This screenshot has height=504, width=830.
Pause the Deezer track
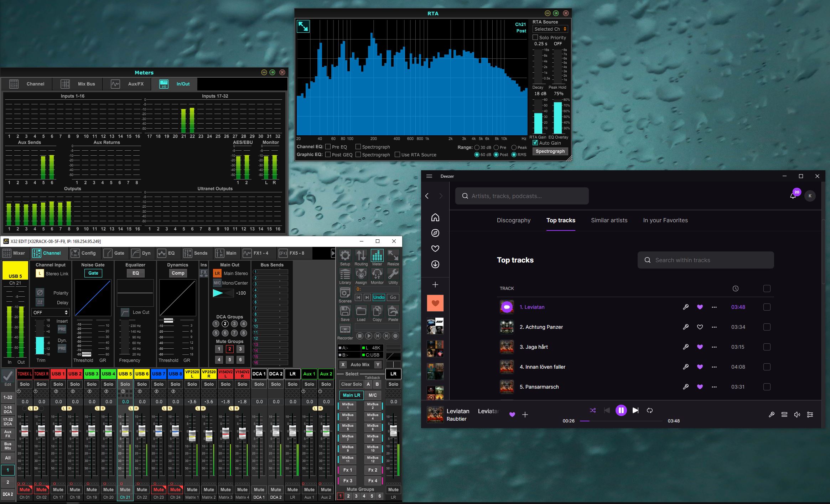(621, 410)
